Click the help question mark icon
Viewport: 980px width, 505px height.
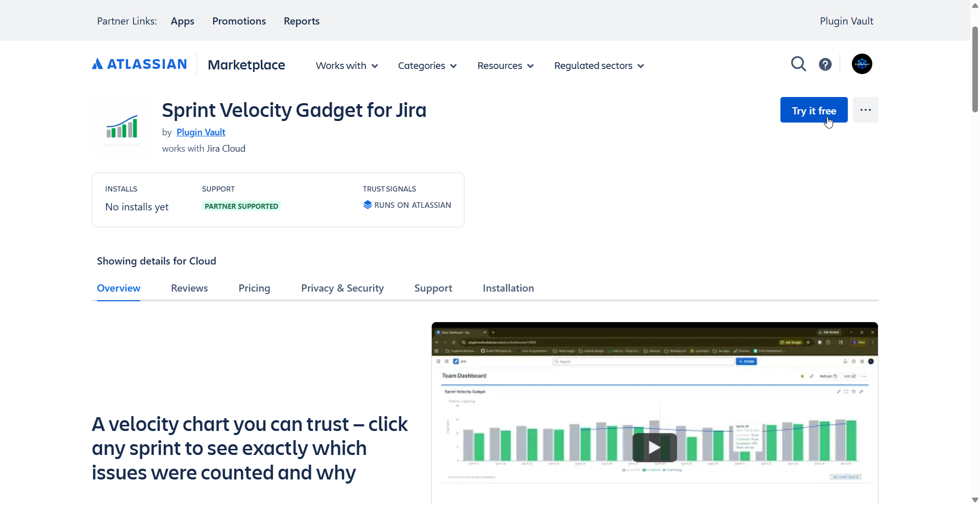tap(825, 64)
